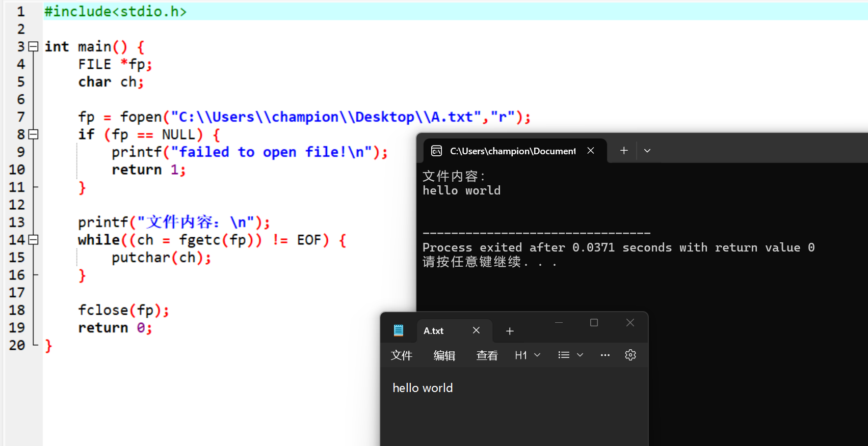
Task: Click the 'return 1;' statement
Action: pyautogui.click(x=149, y=170)
